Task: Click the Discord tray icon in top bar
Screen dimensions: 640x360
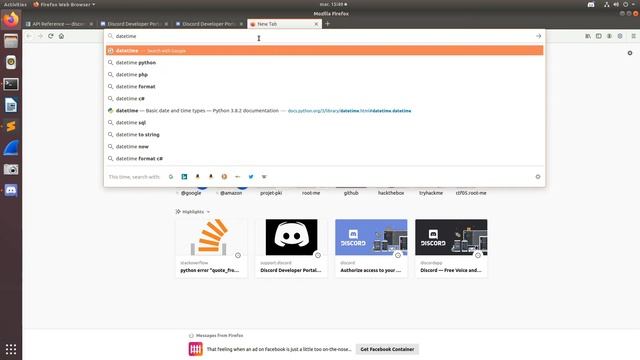Action: point(591,4)
